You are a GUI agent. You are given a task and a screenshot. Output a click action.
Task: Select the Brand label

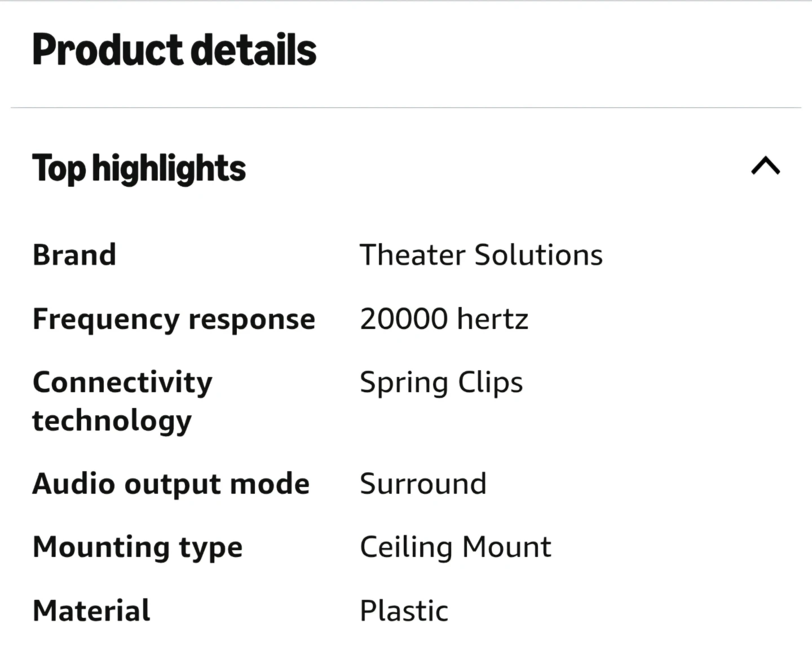pos(74,254)
